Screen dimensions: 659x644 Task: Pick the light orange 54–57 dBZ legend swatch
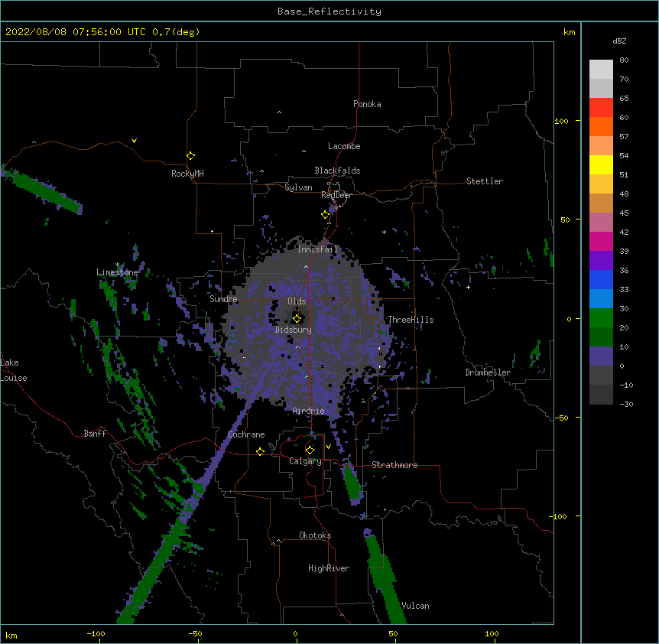pos(601,146)
